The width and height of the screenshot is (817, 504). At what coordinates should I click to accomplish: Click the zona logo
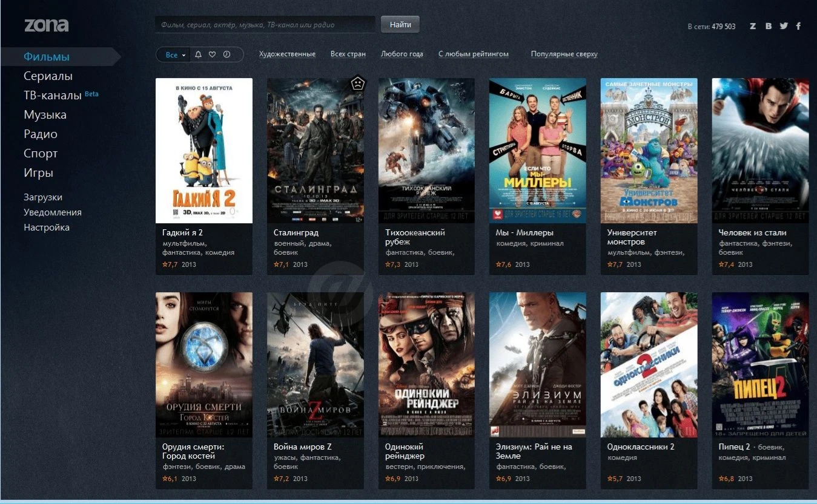coord(47,25)
